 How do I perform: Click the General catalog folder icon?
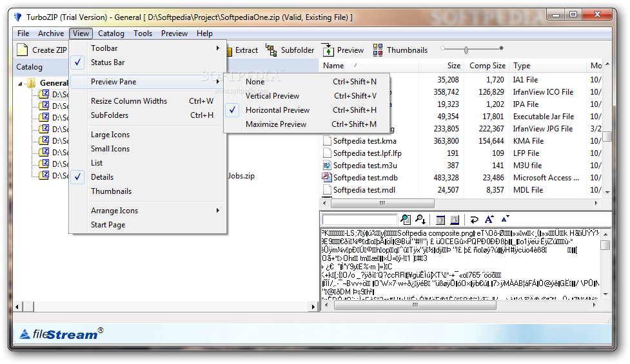pyautogui.click(x=32, y=83)
